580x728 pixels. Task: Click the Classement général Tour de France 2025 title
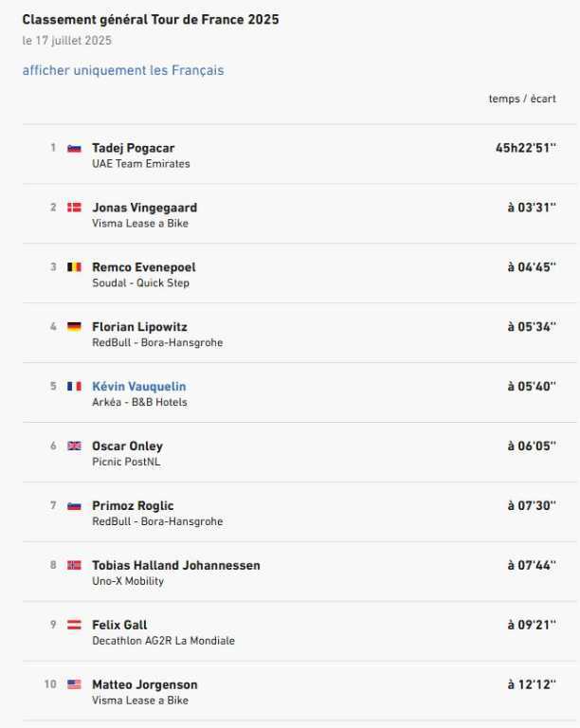(x=151, y=20)
